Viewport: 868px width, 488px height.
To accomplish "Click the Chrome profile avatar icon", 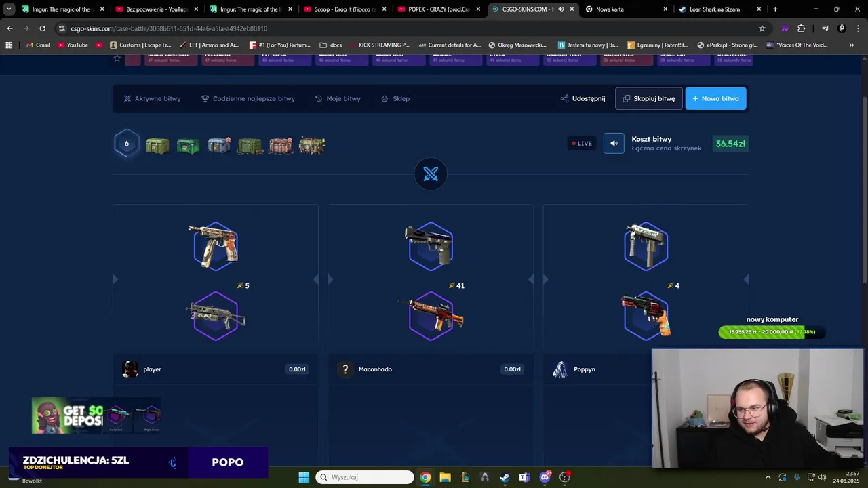I will pos(842,28).
